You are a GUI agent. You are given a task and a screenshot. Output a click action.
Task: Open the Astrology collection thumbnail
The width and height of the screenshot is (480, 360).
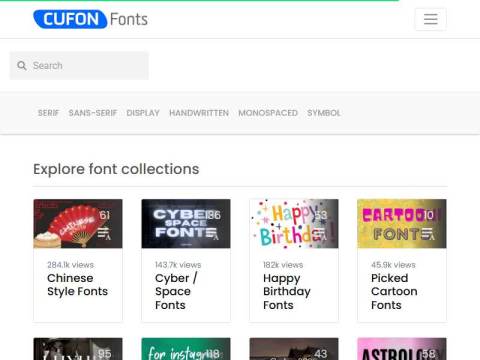click(x=402, y=349)
